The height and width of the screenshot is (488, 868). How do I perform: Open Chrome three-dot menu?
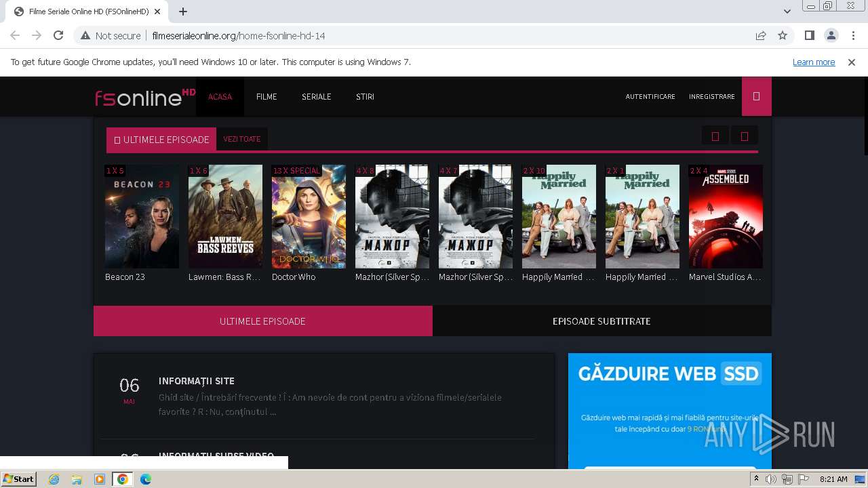(853, 35)
